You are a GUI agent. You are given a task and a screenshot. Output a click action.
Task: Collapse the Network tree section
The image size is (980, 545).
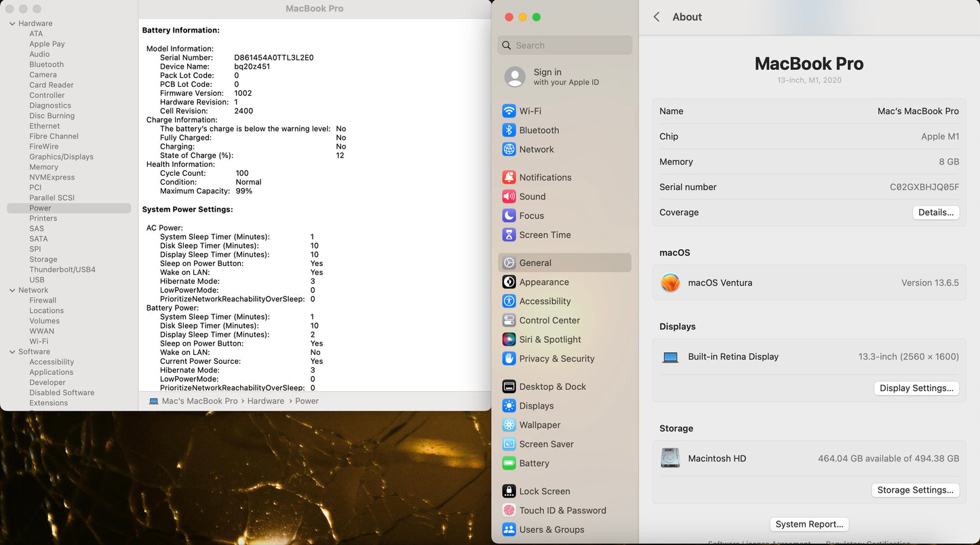point(12,290)
